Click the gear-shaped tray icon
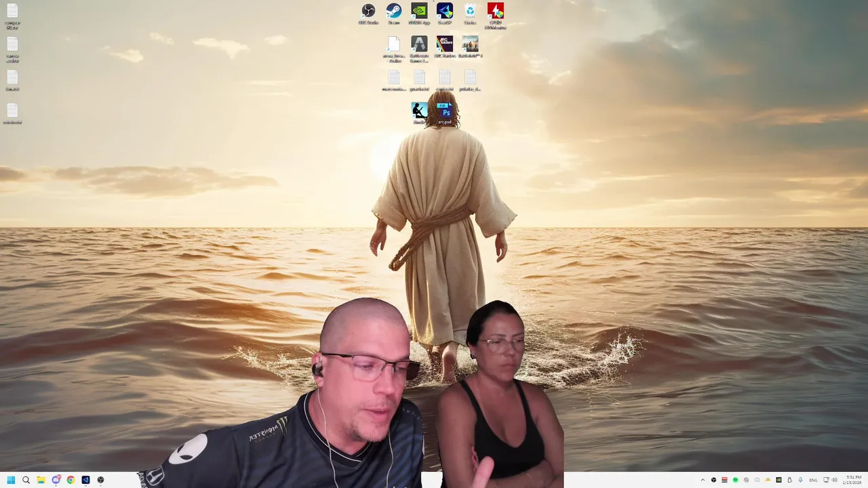Image resolution: width=868 pixels, height=488 pixels. click(x=747, y=480)
